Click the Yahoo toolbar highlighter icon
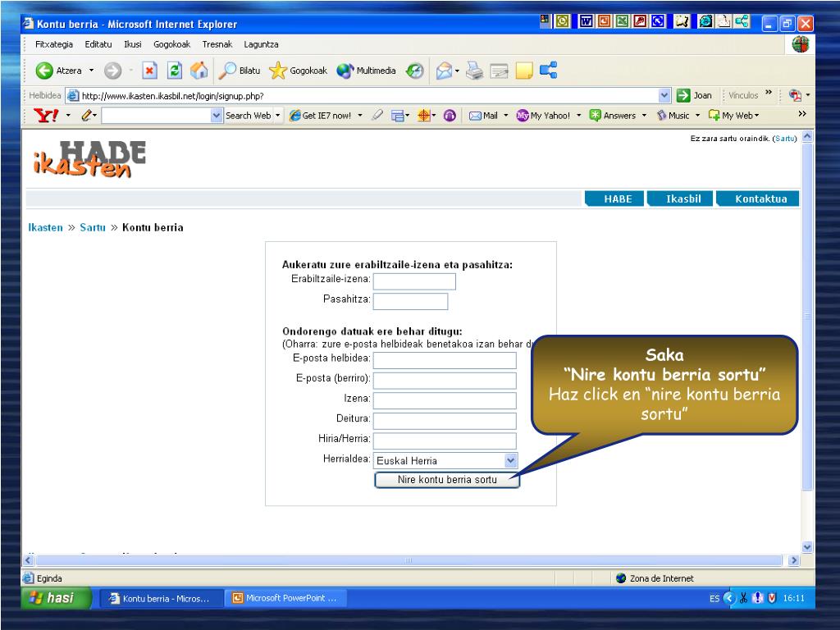Image resolution: width=840 pixels, height=630 pixels. pyautogui.click(x=377, y=115)
